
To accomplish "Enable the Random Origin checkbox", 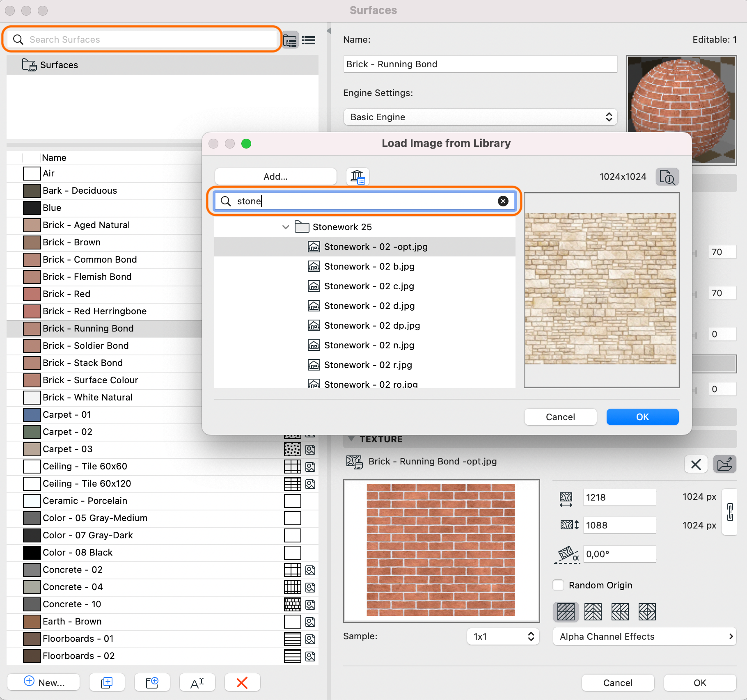I will pos(558,585).
